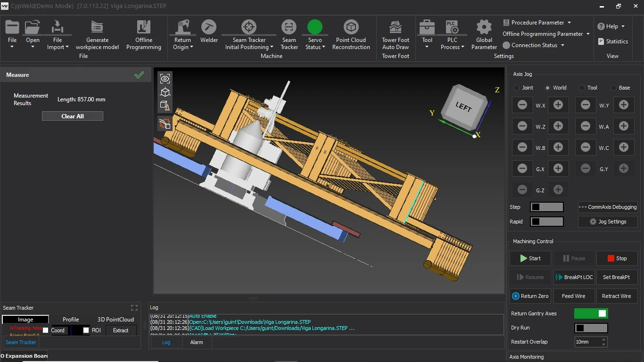644x362 pixels.
Task: Click Set BreakPt button
Action: pyautogui.click(x=617, y=277)
